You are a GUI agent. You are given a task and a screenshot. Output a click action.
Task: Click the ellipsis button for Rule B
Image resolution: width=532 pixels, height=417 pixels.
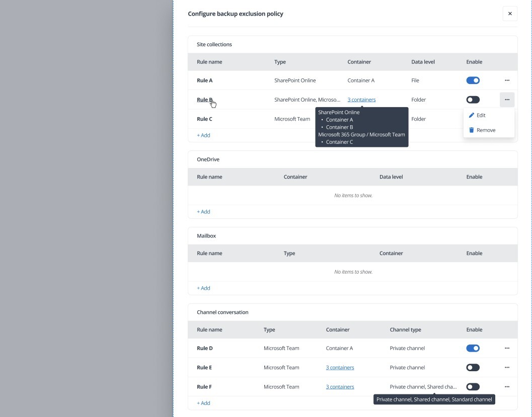coord(507,100)
